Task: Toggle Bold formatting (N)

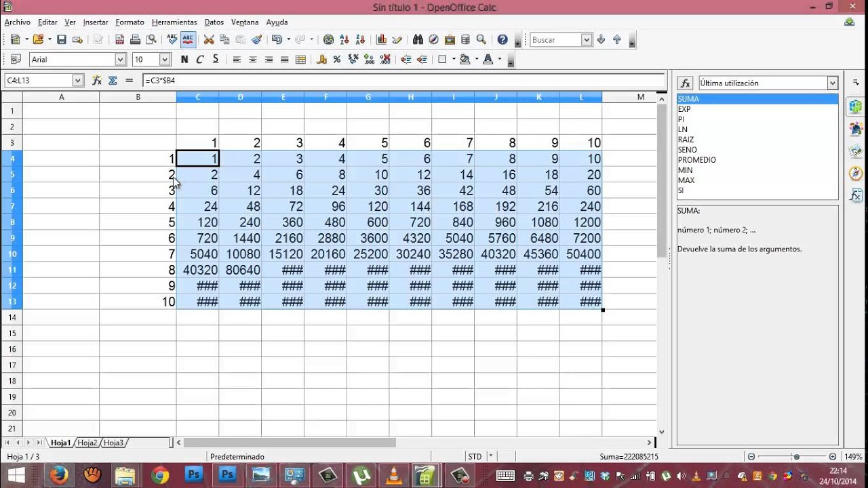Action: point(184,60)
